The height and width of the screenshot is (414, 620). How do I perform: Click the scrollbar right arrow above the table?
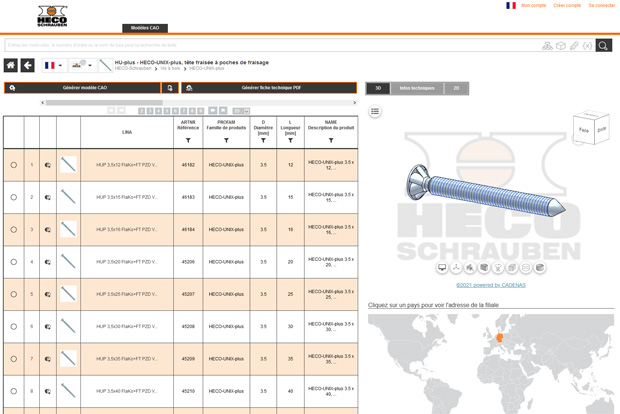(x=355, y=103)
